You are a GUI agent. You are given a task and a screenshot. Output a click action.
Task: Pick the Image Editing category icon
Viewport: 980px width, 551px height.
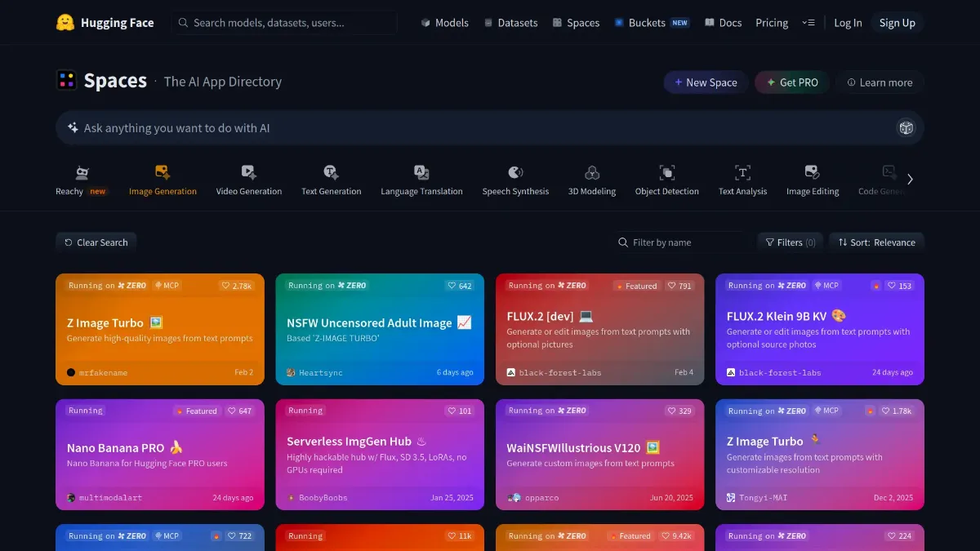[x=812, y=172]
